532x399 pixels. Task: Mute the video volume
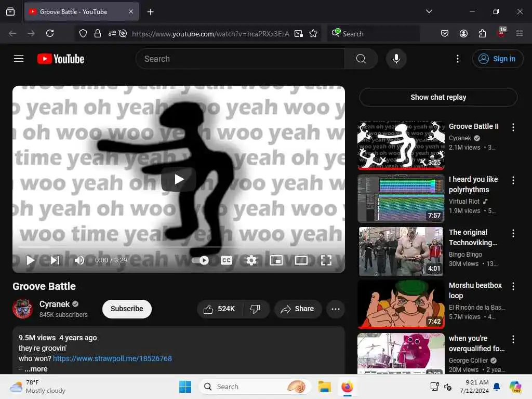click(79, 260)
